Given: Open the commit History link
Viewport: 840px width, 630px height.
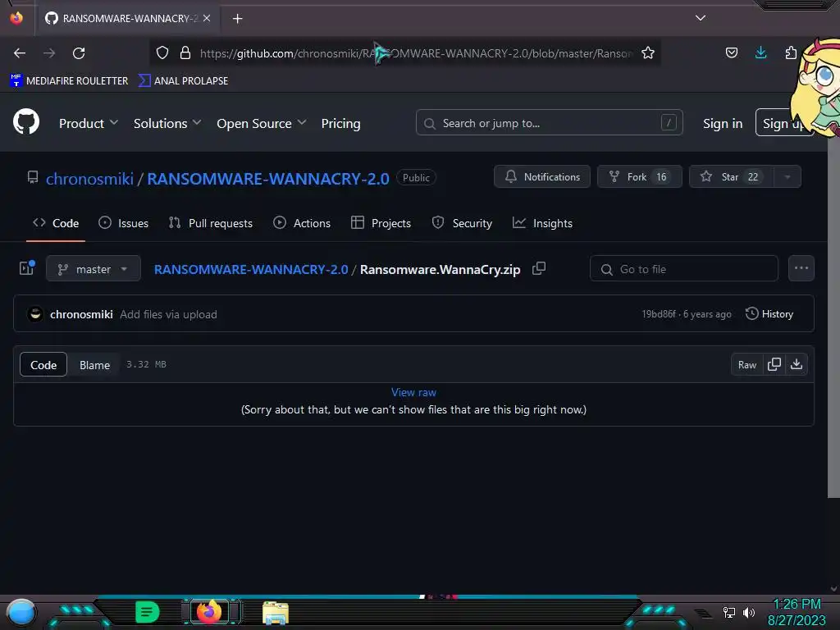Looking at the screenshot, I should [769, 314].
